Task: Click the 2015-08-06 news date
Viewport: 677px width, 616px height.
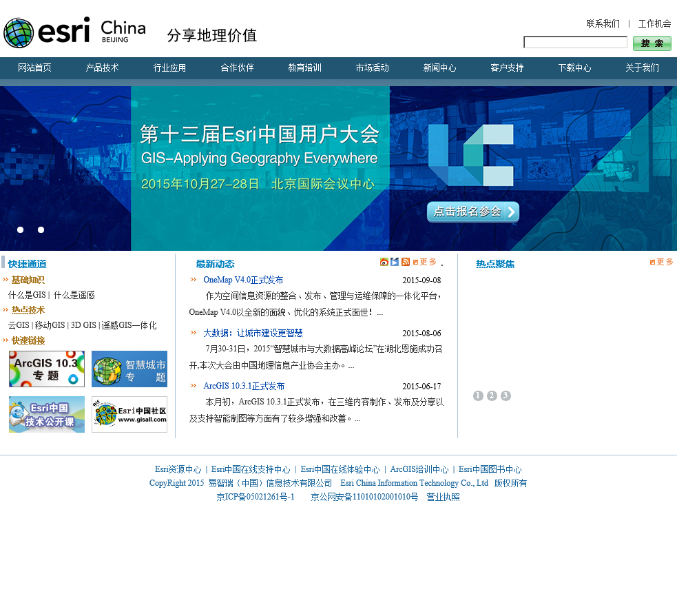Action: (x=421, y=333)
